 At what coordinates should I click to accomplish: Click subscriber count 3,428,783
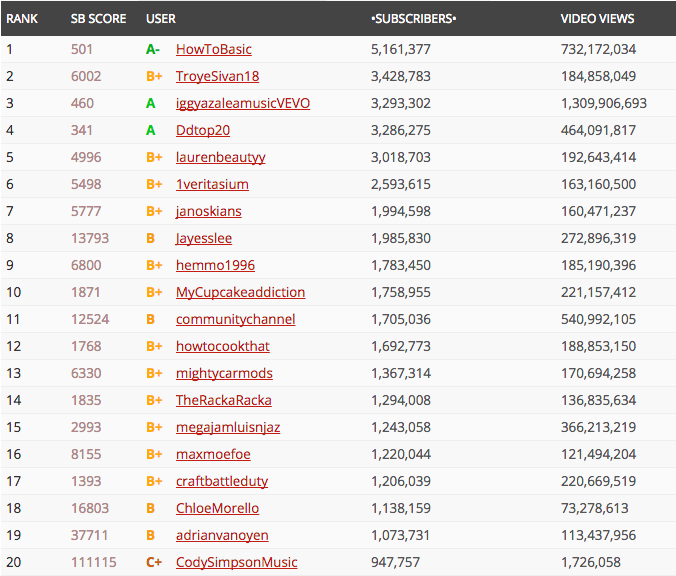401,76
